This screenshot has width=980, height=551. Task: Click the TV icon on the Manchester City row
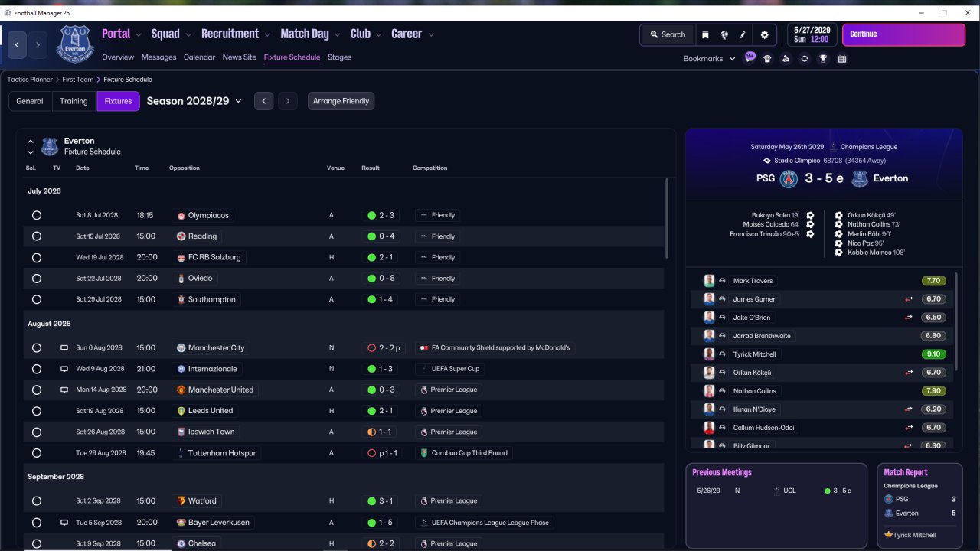click(x=64, y=348)
